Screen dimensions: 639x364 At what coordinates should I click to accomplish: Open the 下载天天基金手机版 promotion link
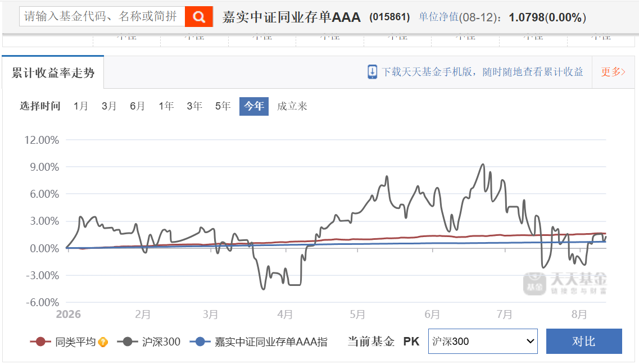click(x=483, y=72)
